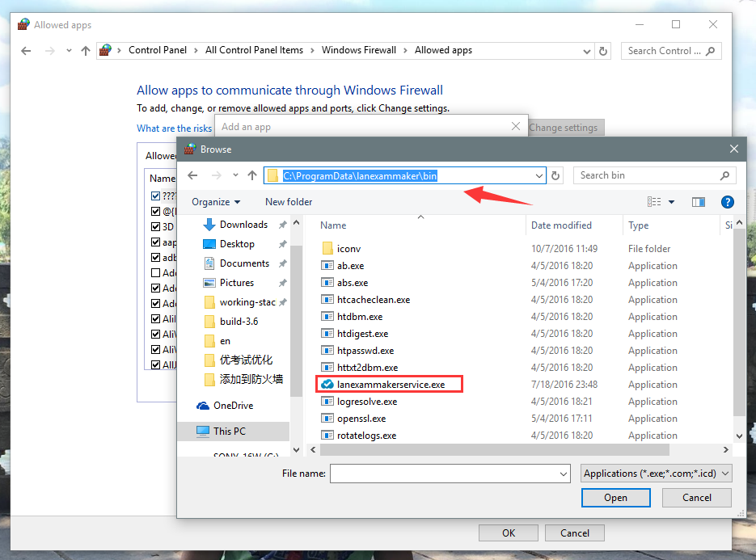Expand the Browse address bar dropdown

pos(539,176)
